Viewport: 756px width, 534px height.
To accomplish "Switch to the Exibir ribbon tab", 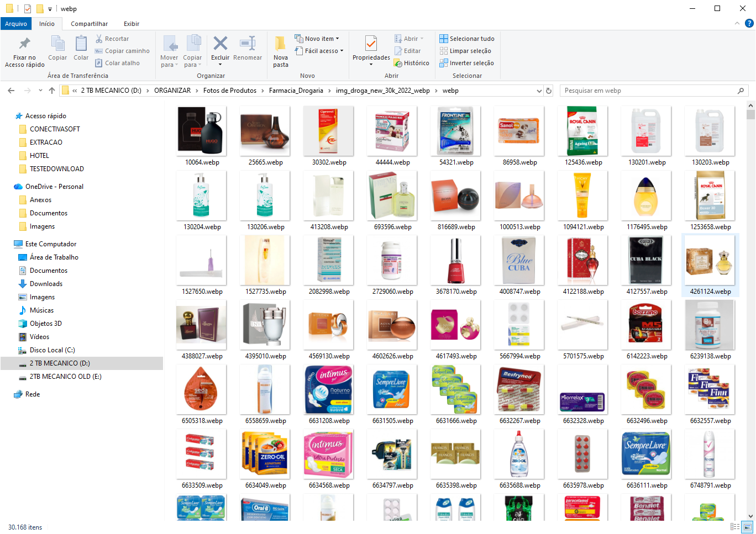I will pyautogui.click(x=132, y=24).
